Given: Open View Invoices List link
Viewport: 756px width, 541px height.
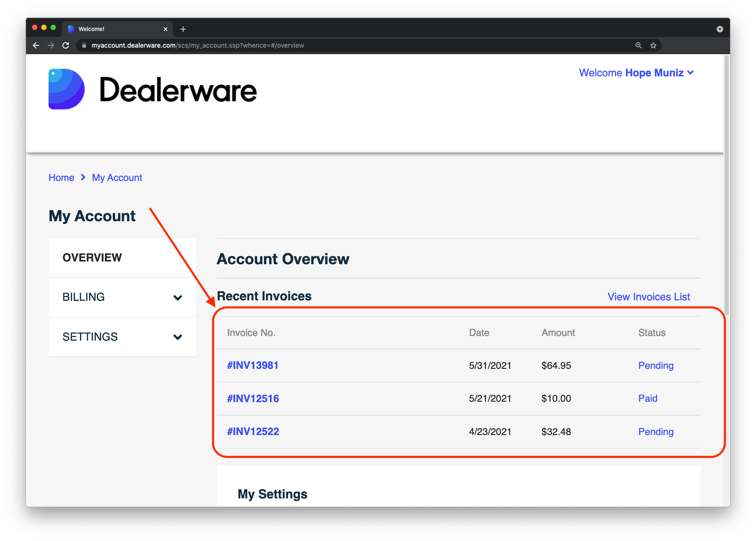Looking at the screenshot, I should 649,297.
